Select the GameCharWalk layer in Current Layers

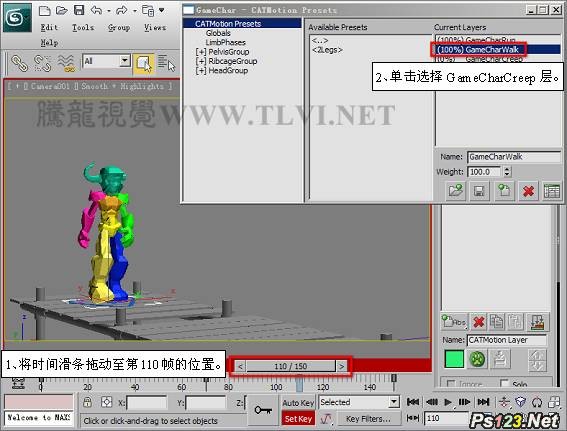498,50
